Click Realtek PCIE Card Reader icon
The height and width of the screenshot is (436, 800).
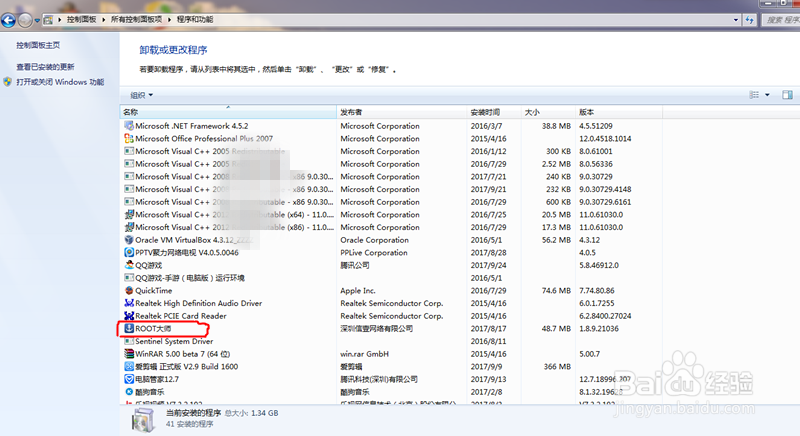coord(129,316)
